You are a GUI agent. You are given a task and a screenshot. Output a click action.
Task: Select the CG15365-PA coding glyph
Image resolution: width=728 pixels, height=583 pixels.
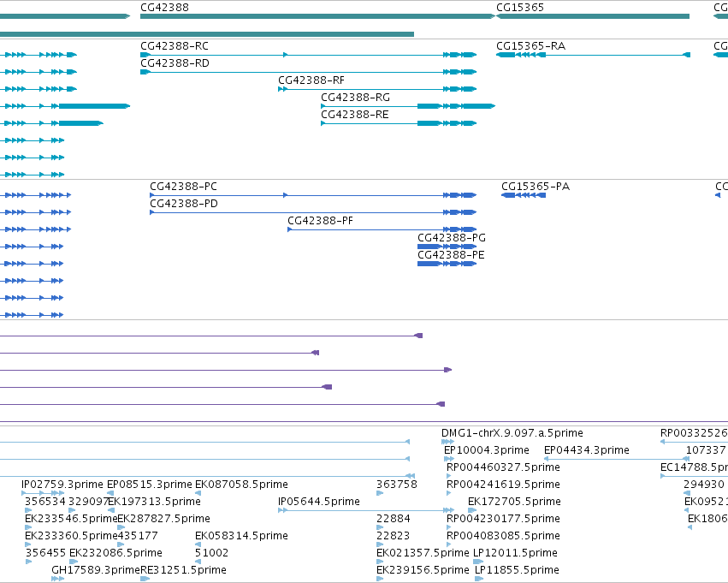pos(524,195)
